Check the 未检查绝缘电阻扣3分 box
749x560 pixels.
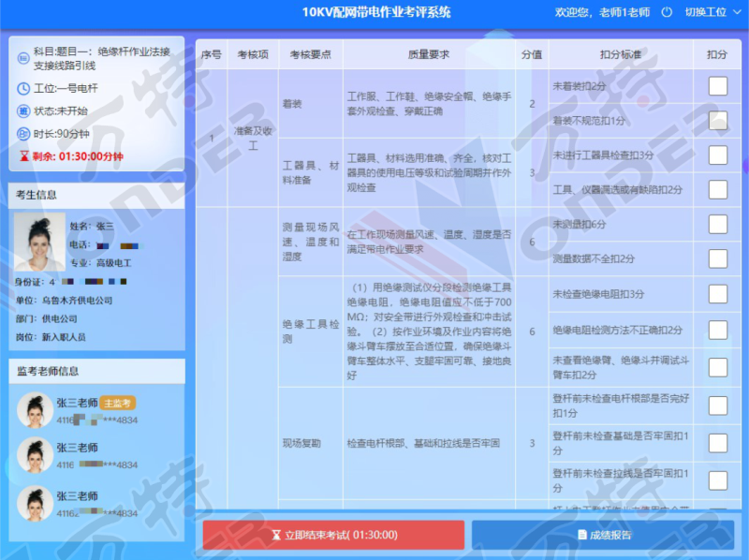coord(717,293)
